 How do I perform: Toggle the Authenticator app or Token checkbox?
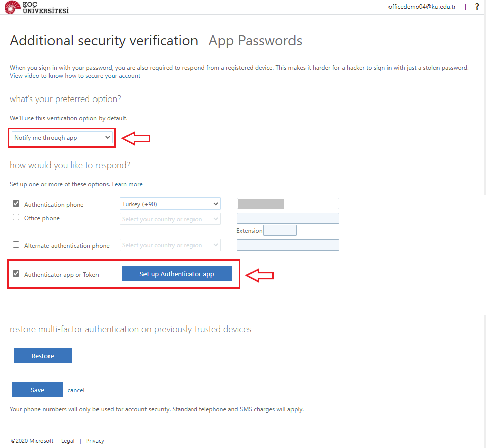(x=16, y=274)
